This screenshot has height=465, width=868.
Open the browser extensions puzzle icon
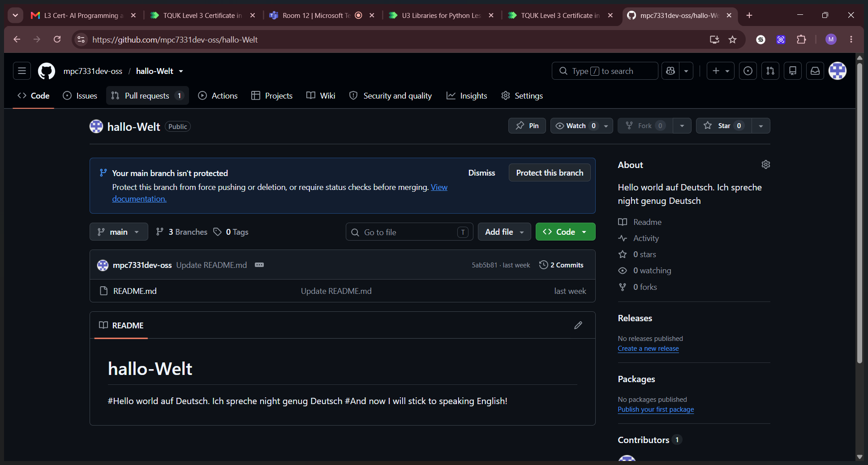(801, 39)
